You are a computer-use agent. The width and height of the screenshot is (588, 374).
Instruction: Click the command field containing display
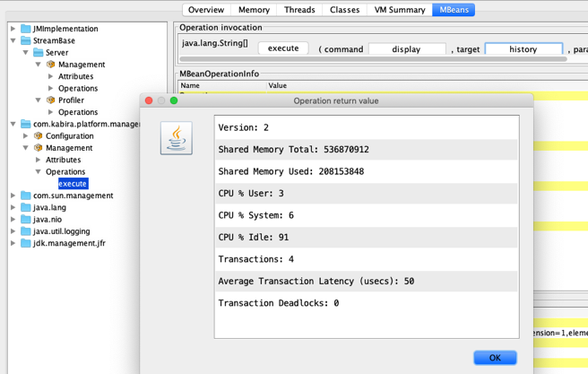tap(406, 49)
